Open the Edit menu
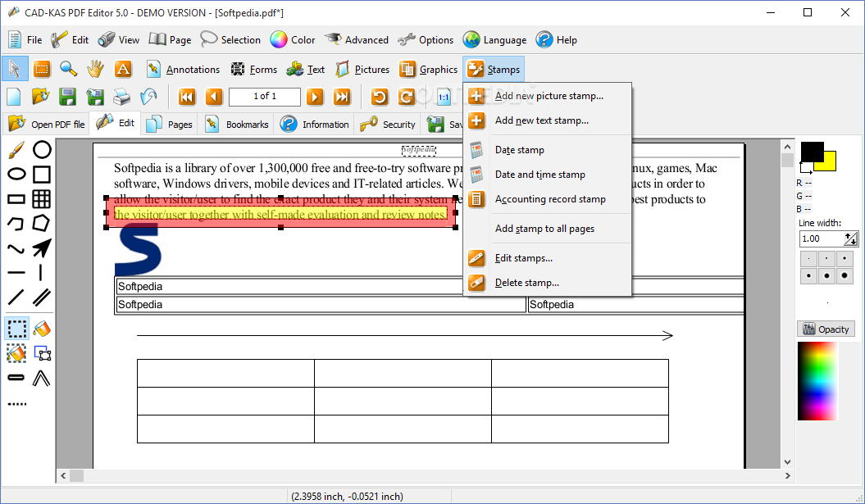This screenshot has height=504, width=865. 70,39
